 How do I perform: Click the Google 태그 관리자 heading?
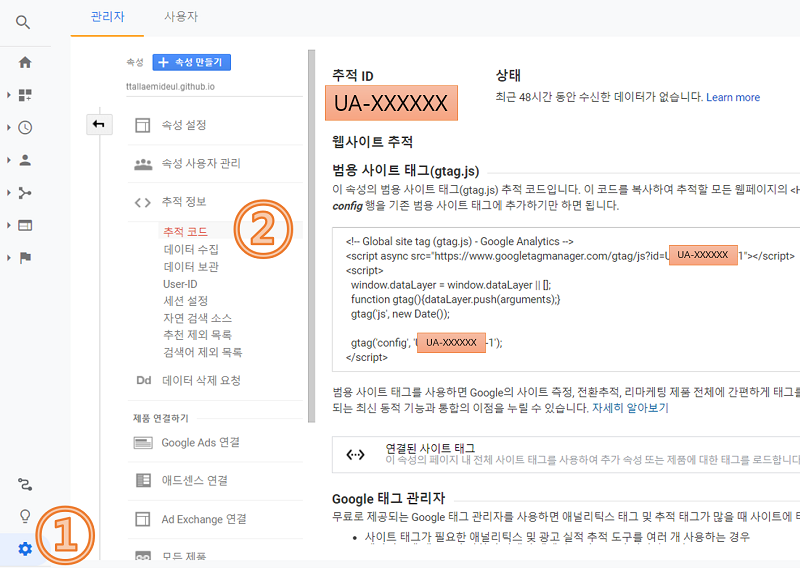tap(388, 499)
